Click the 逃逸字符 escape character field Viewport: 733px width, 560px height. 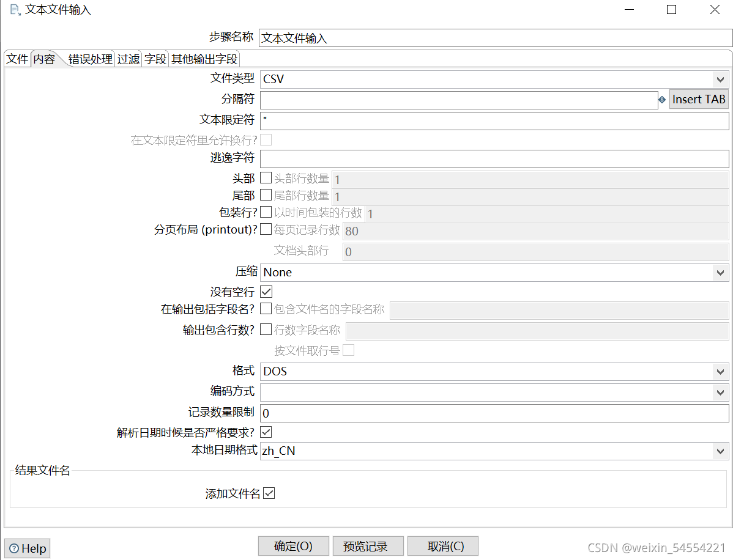494,159
